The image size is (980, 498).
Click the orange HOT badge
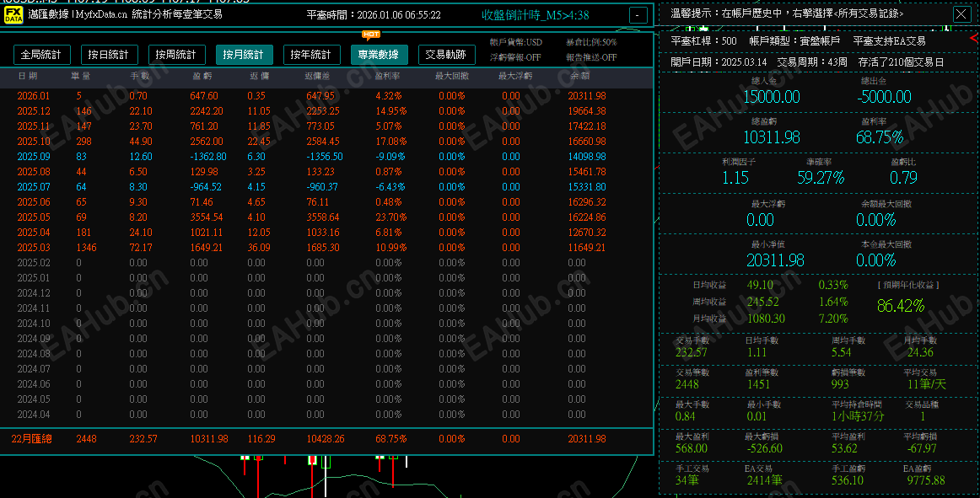(x=370, y=35)
